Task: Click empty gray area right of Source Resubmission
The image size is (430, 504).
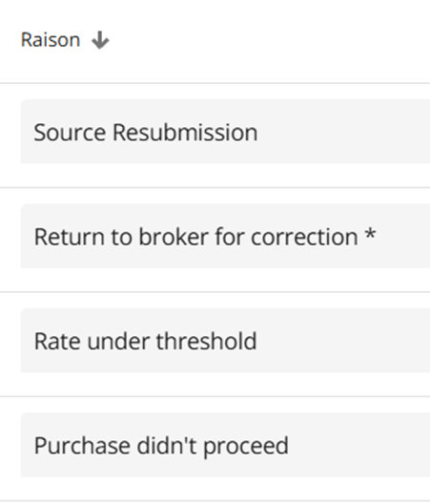Action: tap(343, 132)
